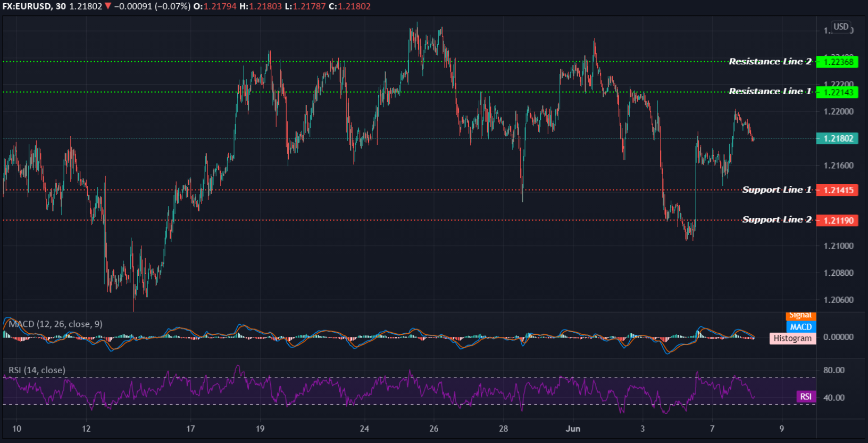Viewport: 868px width, 443px height.
Task: Click the 17 date label on time axis
Action: click(x=190, y=429)
